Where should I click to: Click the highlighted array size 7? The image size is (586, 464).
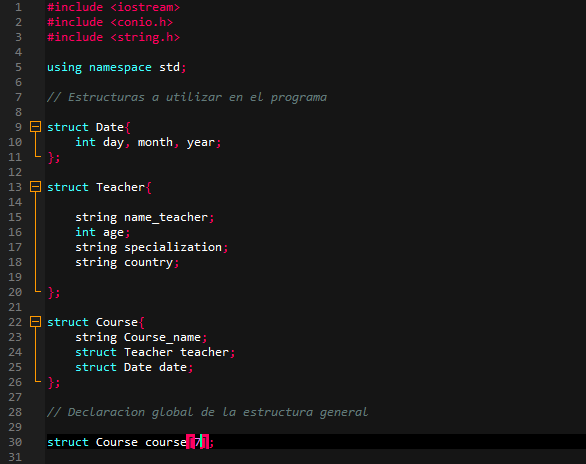(198, 442)
